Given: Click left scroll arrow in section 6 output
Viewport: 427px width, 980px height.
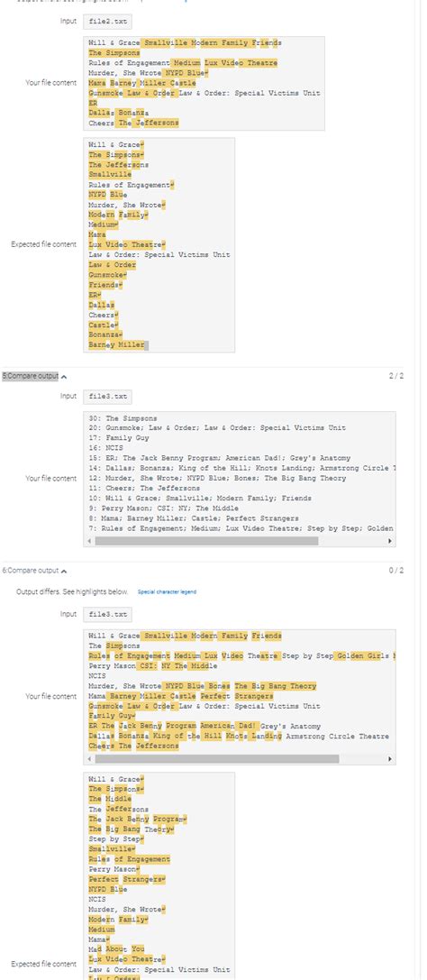Looking at the screenshot, I should (x=88, y=759).
